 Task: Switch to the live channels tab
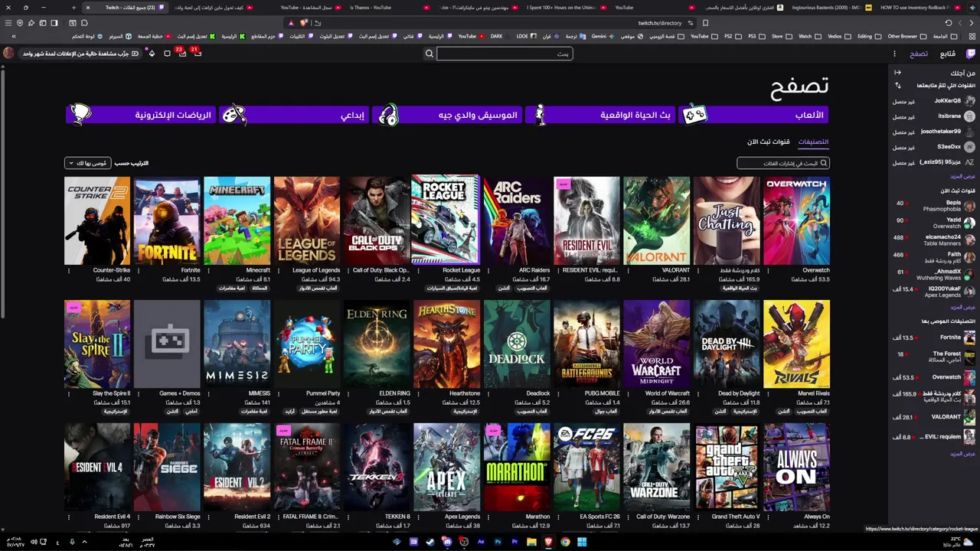pos(768,142)
